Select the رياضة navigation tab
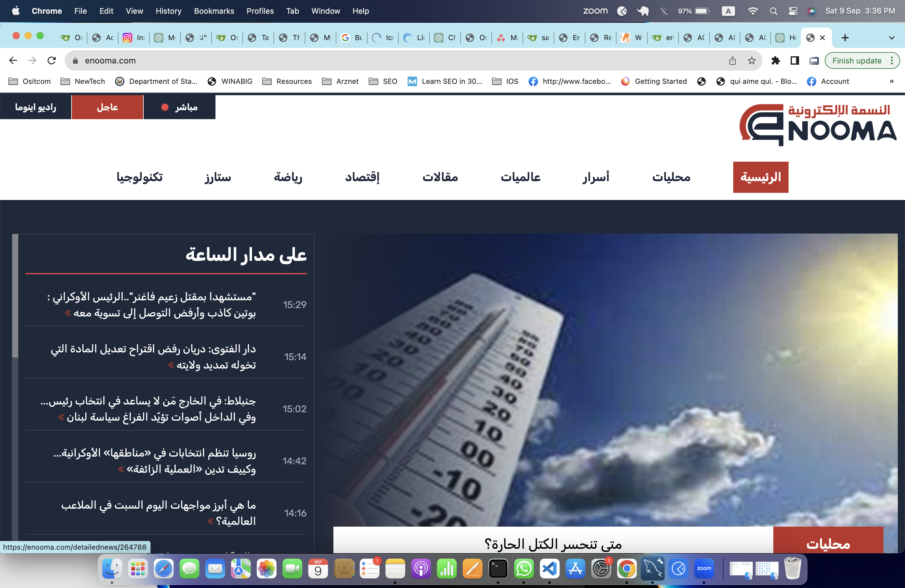The height and width of the screenshot is (588, 905). [x=288, y=177]
